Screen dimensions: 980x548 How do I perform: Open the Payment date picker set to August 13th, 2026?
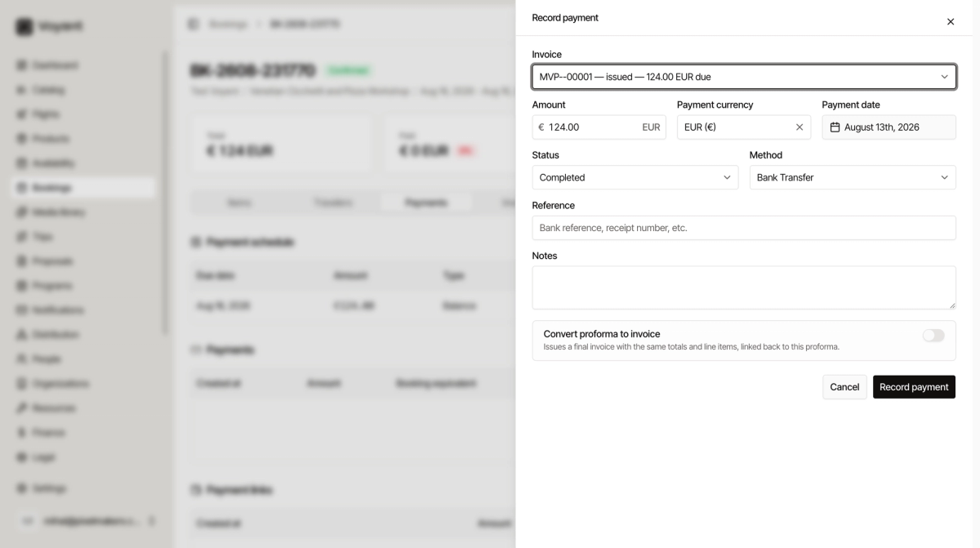coord(889,127)
